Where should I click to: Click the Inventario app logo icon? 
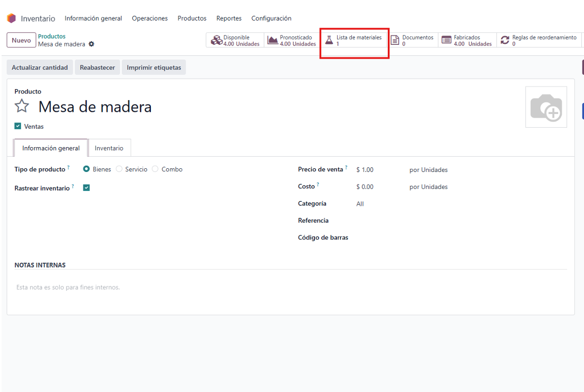12,18
